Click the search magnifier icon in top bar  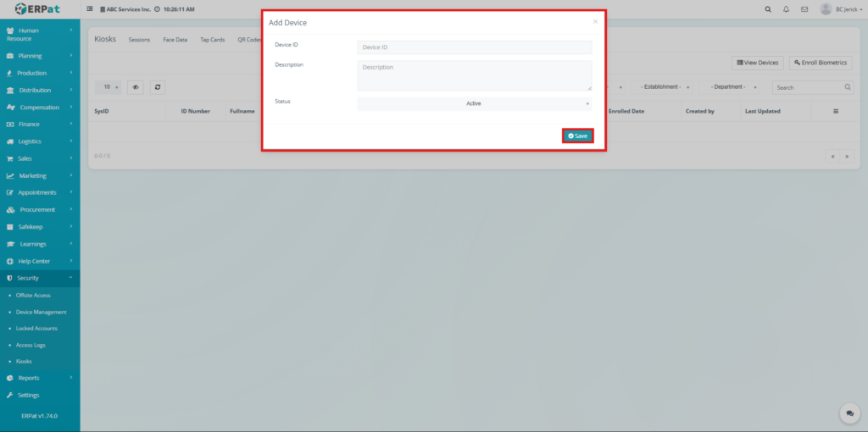click(x=768, y=9)
